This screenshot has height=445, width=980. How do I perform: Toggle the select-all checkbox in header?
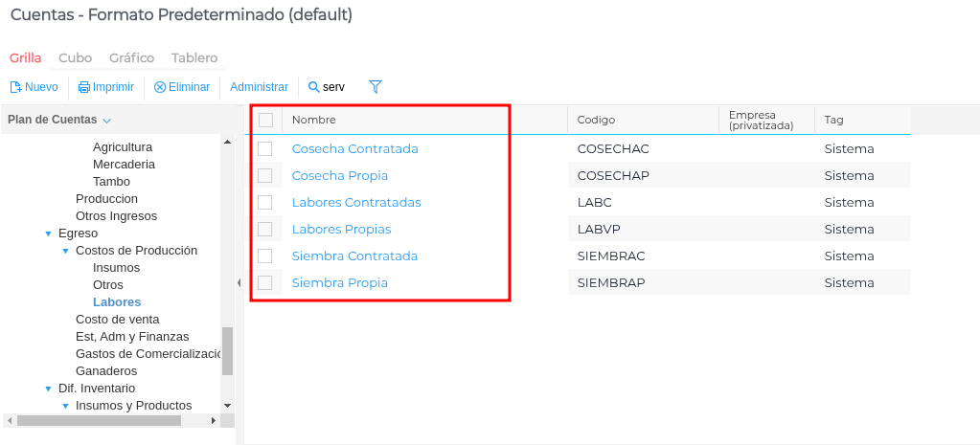click(265, 120)
